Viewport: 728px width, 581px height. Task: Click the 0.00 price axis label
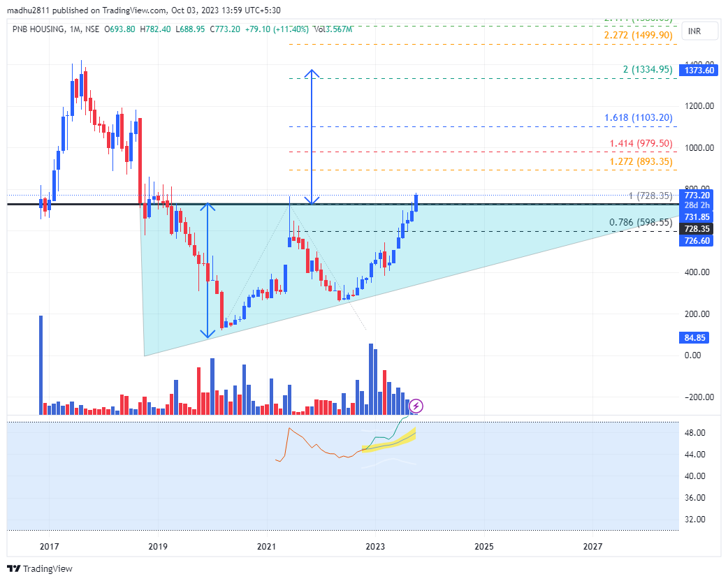pos(692,355)
